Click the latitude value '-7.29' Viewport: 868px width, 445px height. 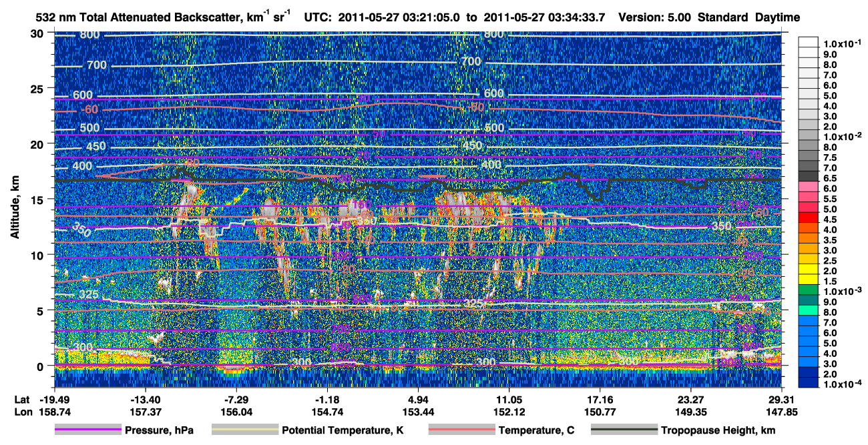236,400
